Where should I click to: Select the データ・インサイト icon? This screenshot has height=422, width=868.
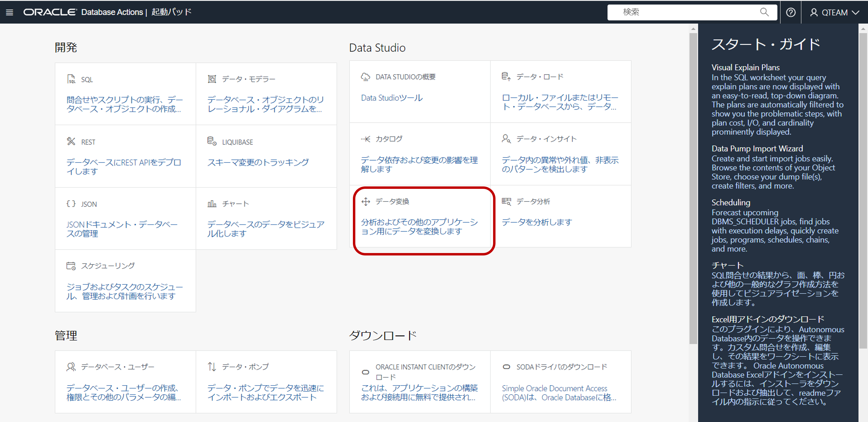pos(505,138)
